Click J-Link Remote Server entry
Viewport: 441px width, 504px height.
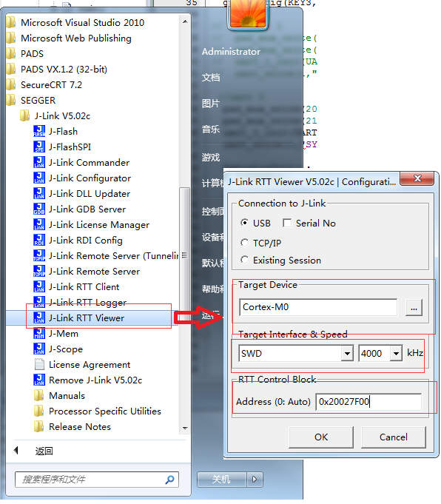[x=94, y=272]
